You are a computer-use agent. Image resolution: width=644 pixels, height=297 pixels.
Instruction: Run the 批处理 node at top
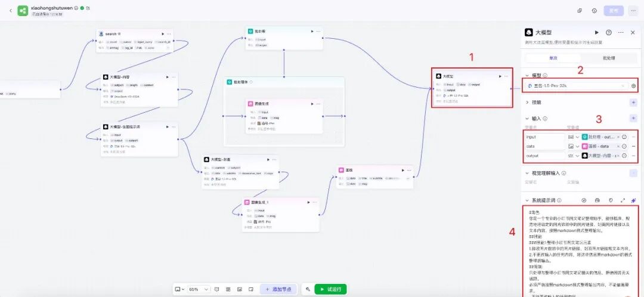312,31
